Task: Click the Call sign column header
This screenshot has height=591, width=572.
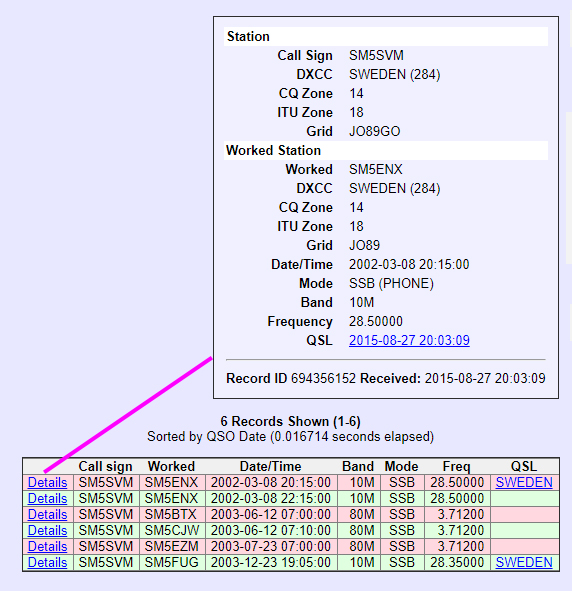Action: point(106,467)
